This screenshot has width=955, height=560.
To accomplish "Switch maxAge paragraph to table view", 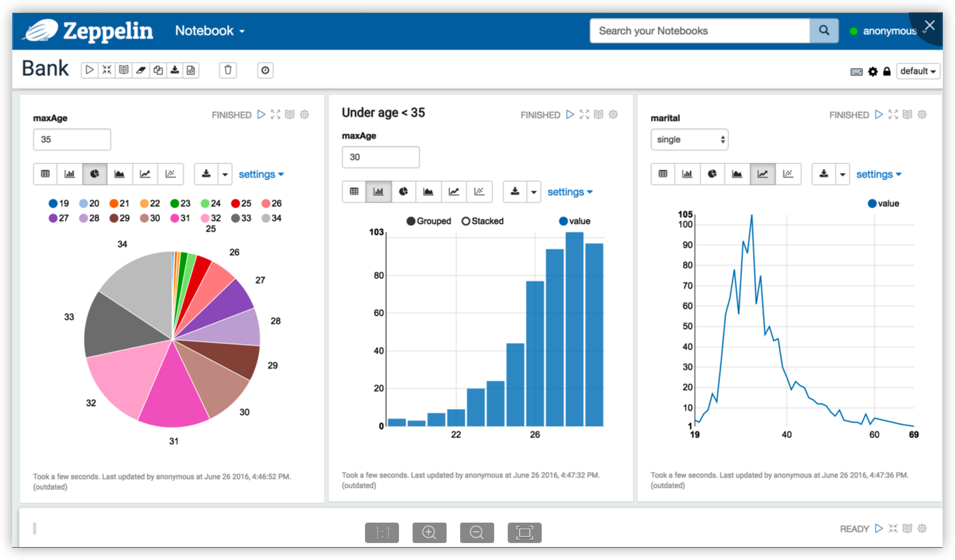I will click(45, 174).
